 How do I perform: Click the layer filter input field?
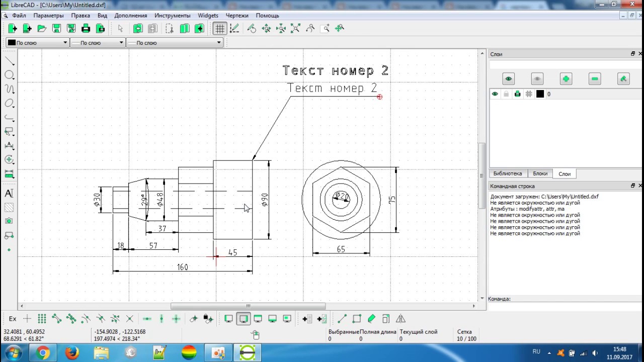pos(566,65)
